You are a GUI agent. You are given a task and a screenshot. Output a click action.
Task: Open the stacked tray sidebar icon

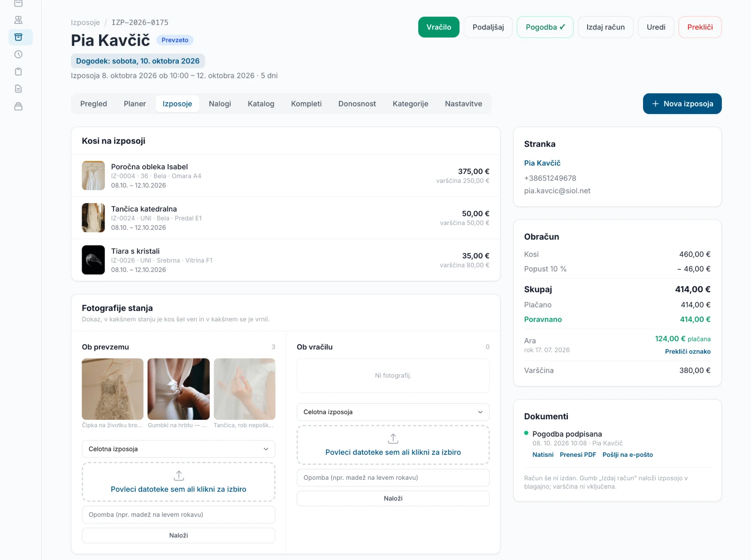(18, 106)
